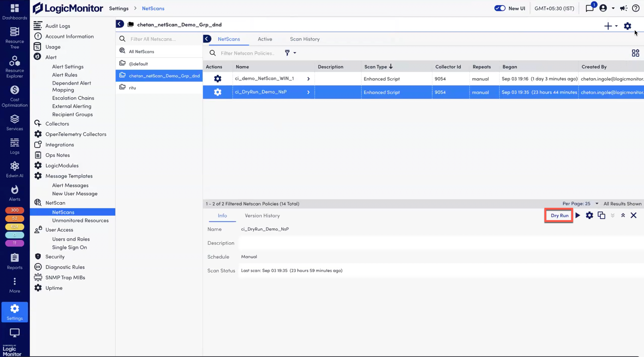
Task: Clone the NetScan with copy icon
Action: [x=601, y=215]
